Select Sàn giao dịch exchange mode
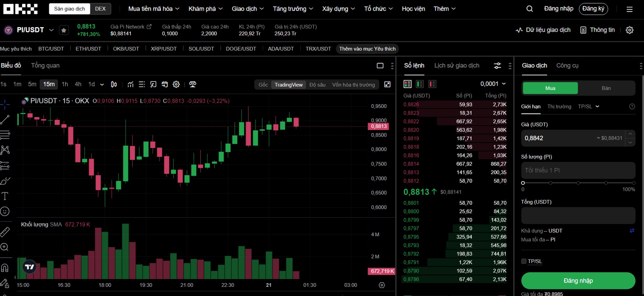The width and height of the screenshot is (644, 296). (69, 9)
